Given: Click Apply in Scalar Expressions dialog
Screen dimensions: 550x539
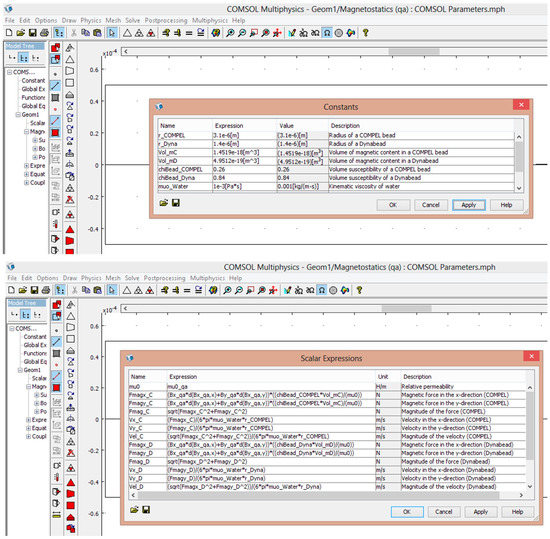Looking at the screenshot, I should (x=481, y=512).
